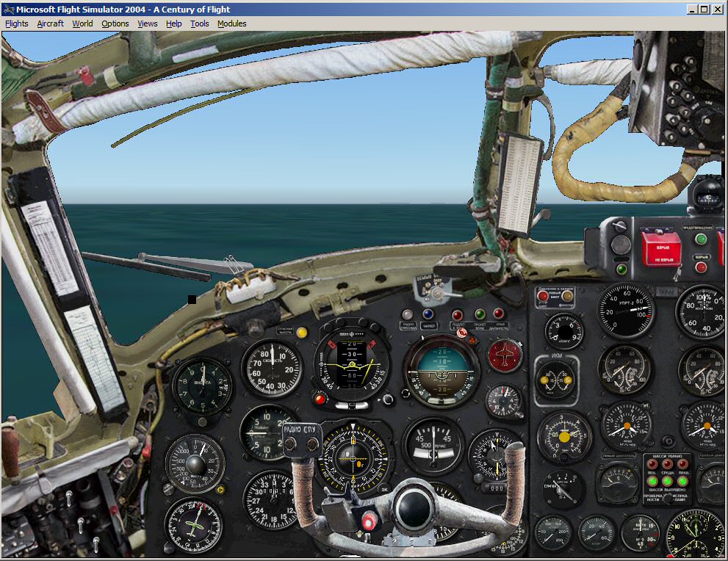Image resolution: width=728 pixels, height=561 pixels.
Task: Open the Modules menu
Action: tap(231, 23)
